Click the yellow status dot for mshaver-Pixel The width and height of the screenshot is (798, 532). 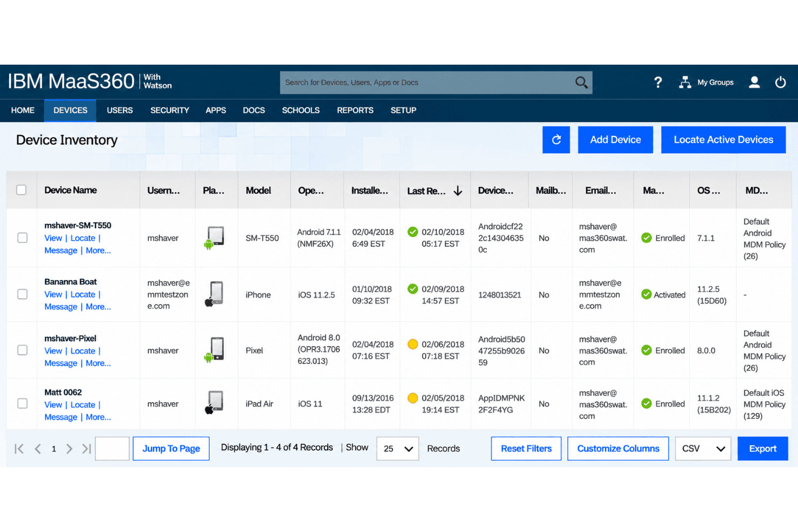(413, 344)
